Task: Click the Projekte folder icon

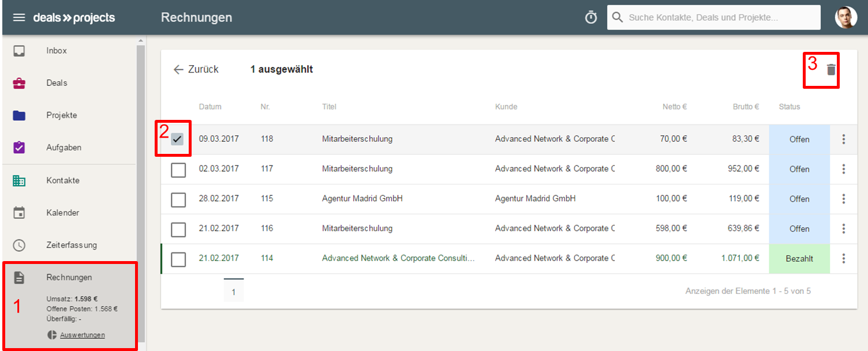Action: pyautogui.click(x=19, y=115)
